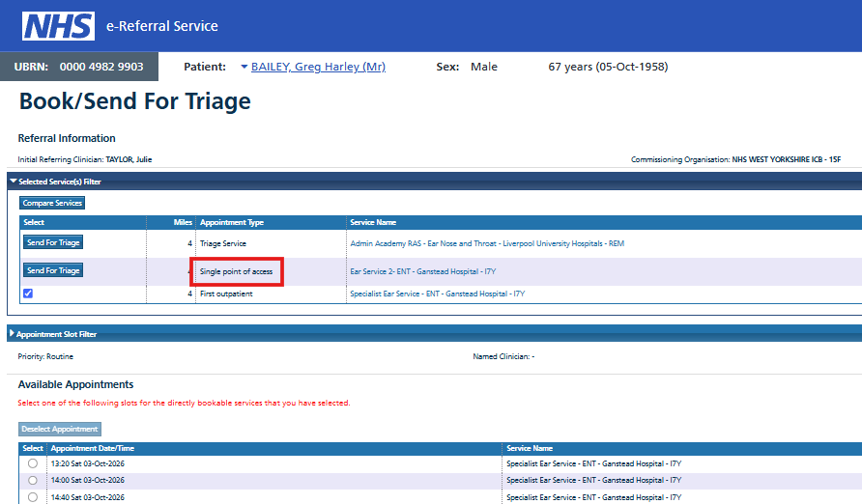Click the e-Referral Service title text
The width and height of the screenshot is (862, 504).
coord(162,26)
